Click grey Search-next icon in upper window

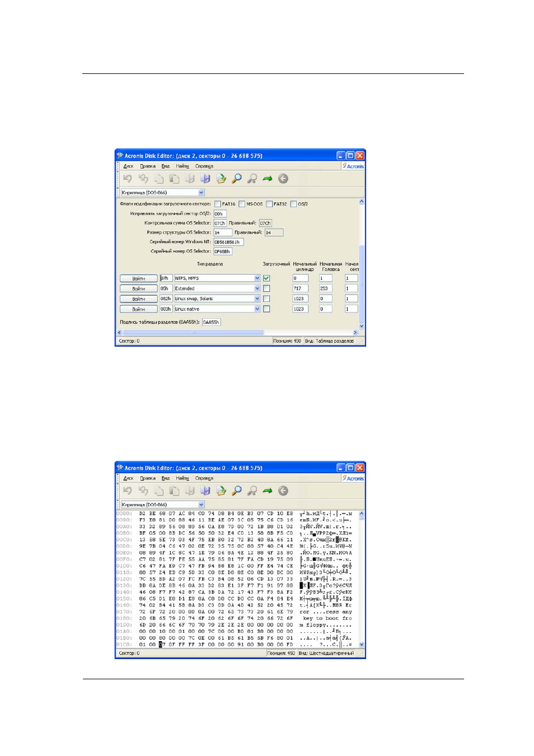point(252,179)
